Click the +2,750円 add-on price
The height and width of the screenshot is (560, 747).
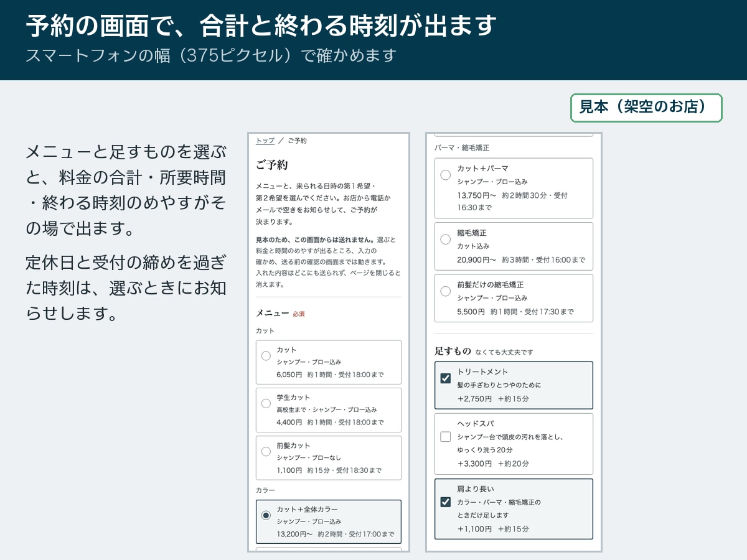(x=474, y=399)
